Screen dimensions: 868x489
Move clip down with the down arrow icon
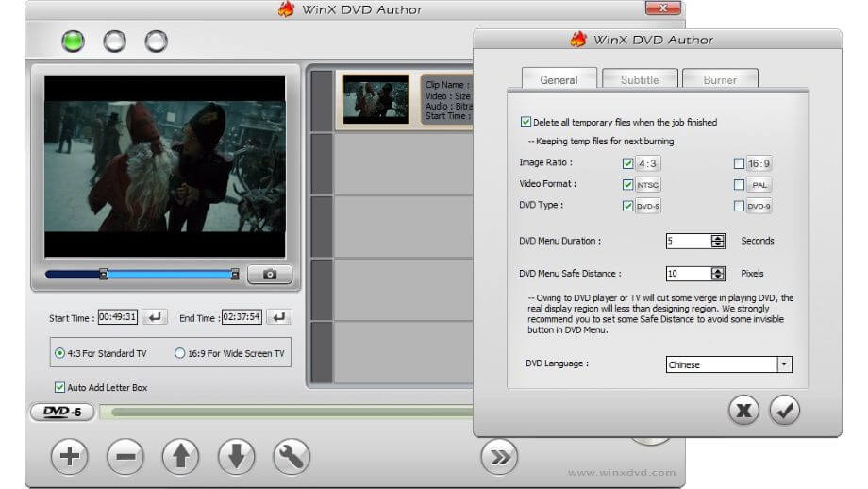click(236, 457)
